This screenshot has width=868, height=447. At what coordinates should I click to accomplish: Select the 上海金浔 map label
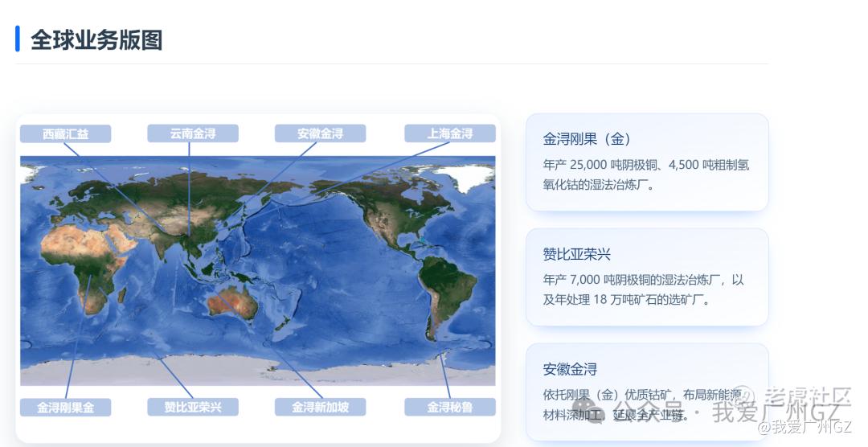449,133
